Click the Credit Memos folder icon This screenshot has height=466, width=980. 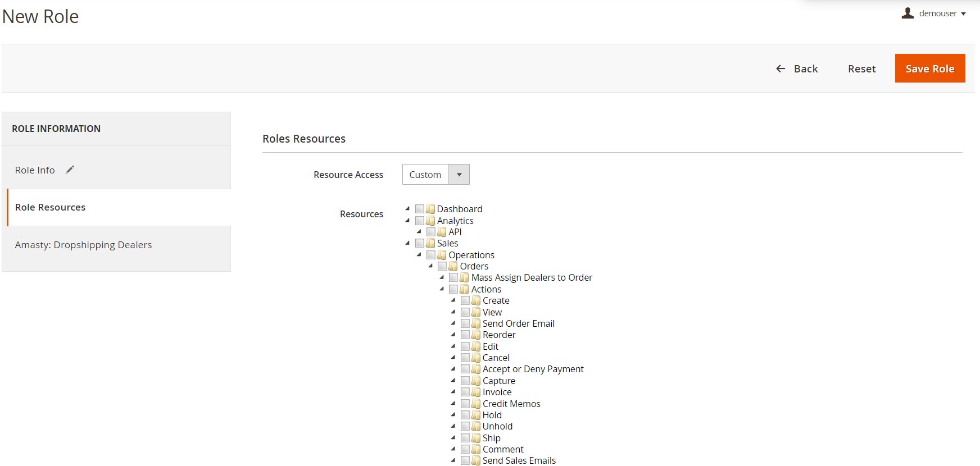(476, 404)
